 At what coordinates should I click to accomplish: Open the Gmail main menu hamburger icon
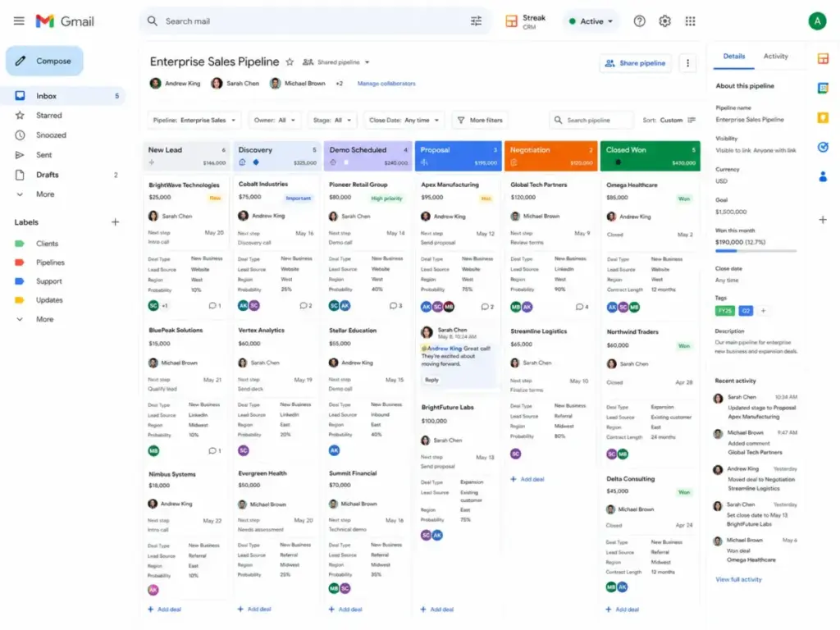click(x=19, y=21)
